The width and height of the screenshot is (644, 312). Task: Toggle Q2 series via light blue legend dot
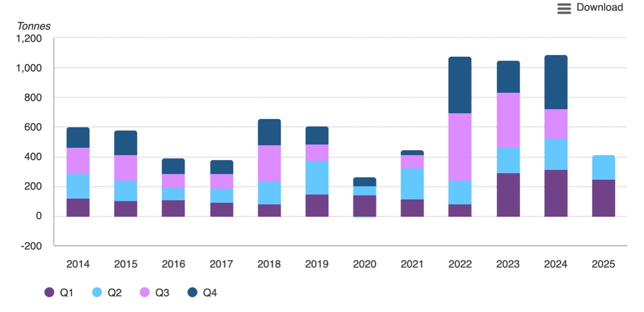(97, 292)
